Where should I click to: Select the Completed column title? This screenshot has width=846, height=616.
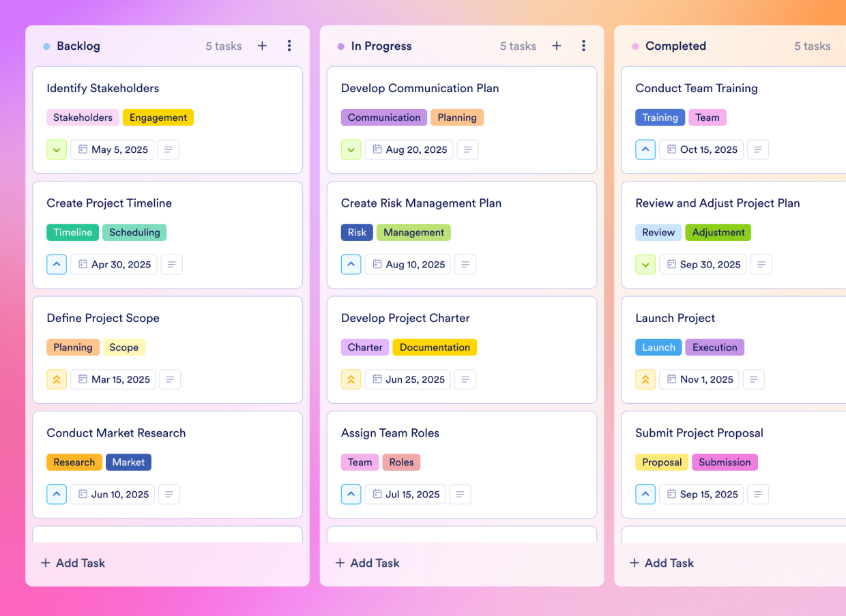(x=676, y=46)
